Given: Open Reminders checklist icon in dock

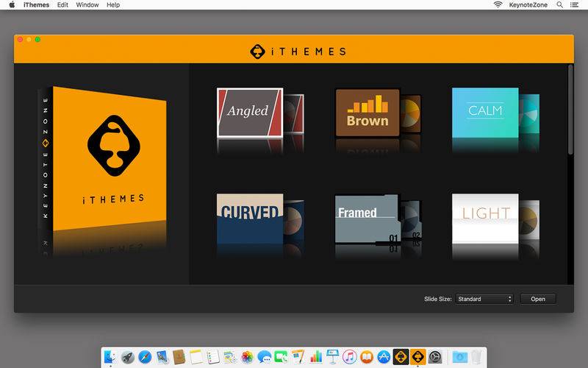Looking at the screenshot, I should point(213,357).
